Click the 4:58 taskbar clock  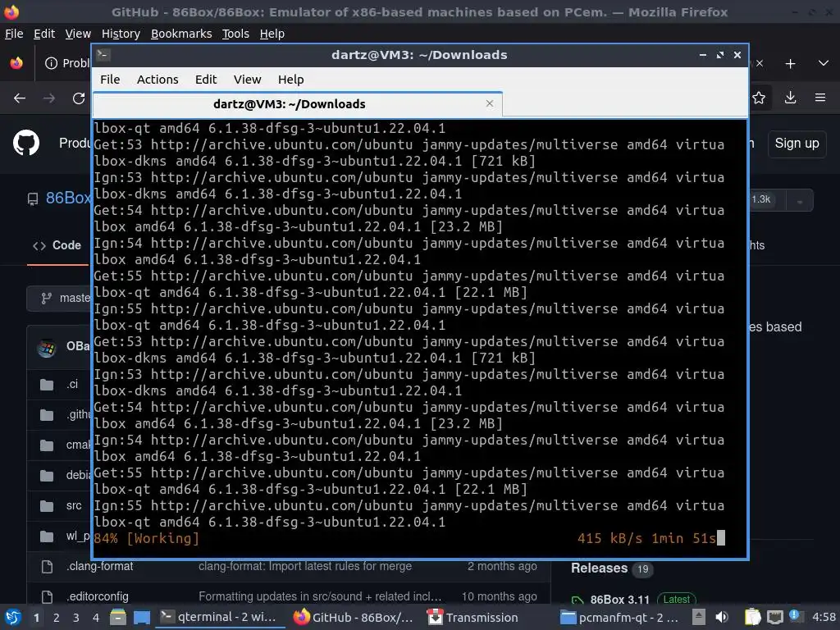coord(824,618)
